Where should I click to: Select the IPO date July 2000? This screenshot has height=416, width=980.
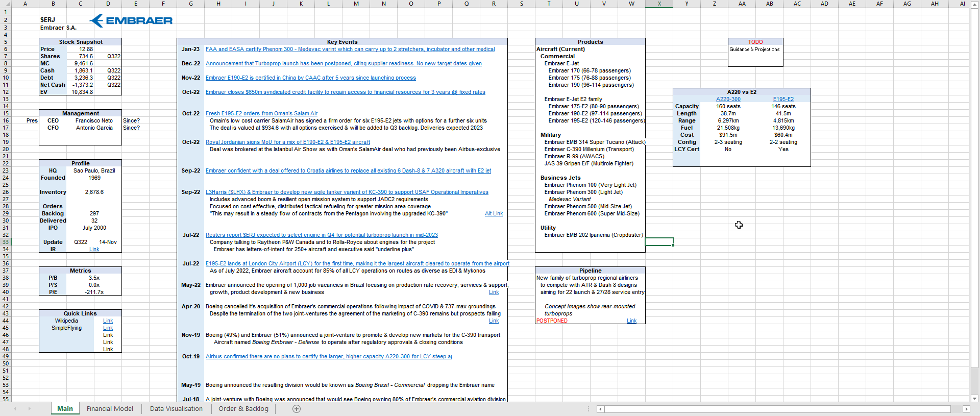pos(94,228)
